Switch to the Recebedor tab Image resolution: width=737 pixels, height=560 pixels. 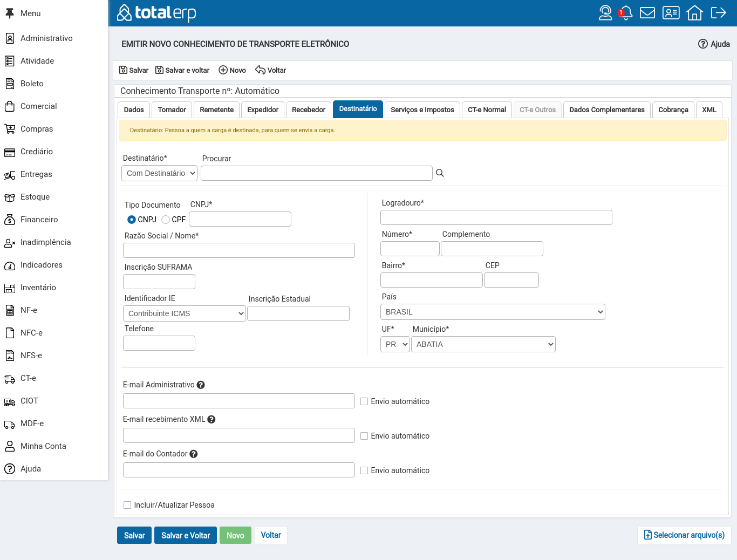[309, 110]
